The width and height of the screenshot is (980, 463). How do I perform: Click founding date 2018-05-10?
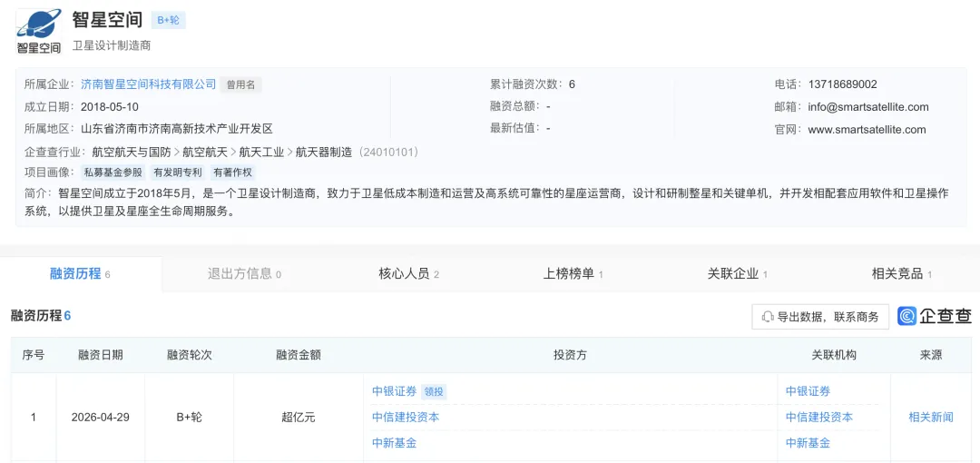110,106
